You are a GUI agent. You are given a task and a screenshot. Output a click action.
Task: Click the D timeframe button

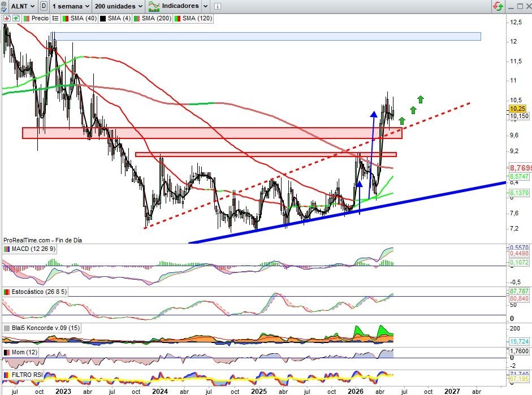(44, 6)
